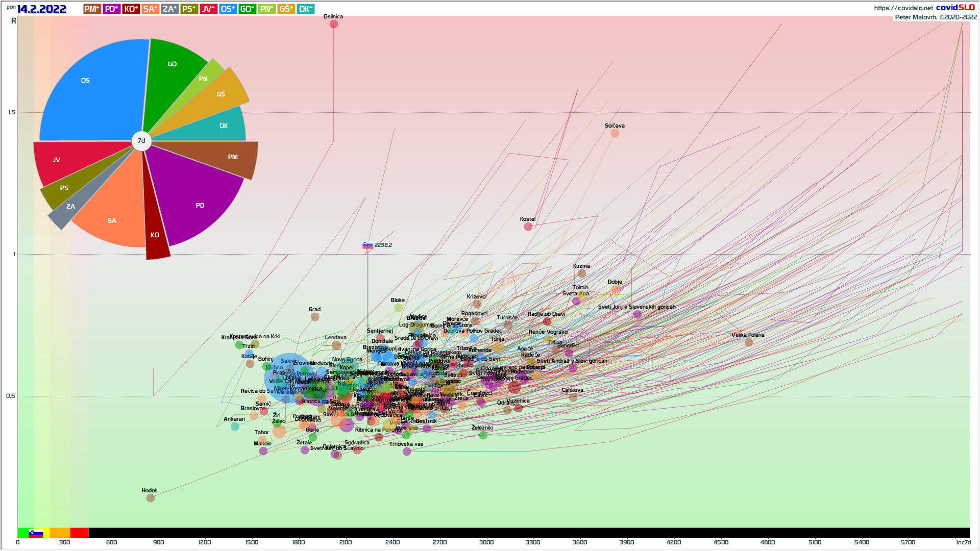
Task: Open the covidslo.net link
Action: pos(903,8)
